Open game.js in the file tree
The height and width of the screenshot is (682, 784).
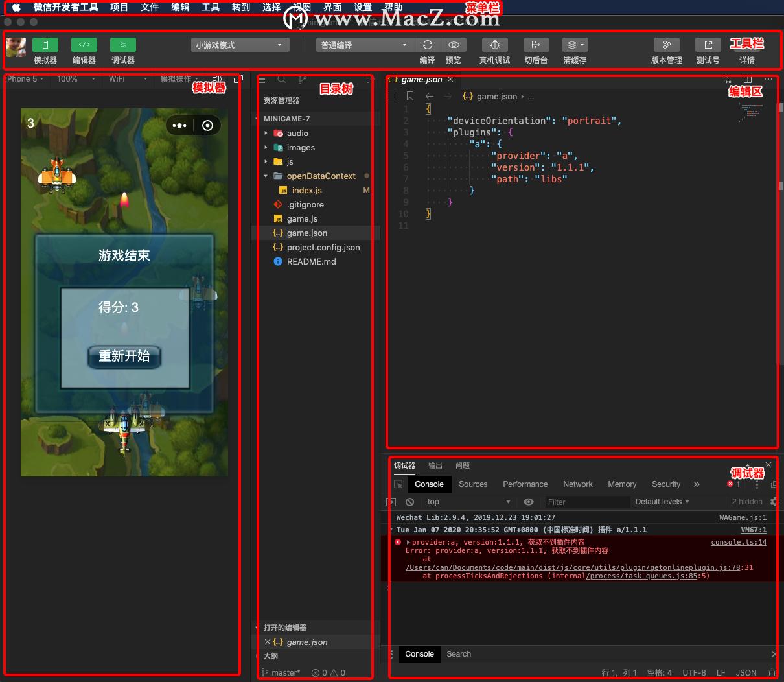click(x=316, y=218)
